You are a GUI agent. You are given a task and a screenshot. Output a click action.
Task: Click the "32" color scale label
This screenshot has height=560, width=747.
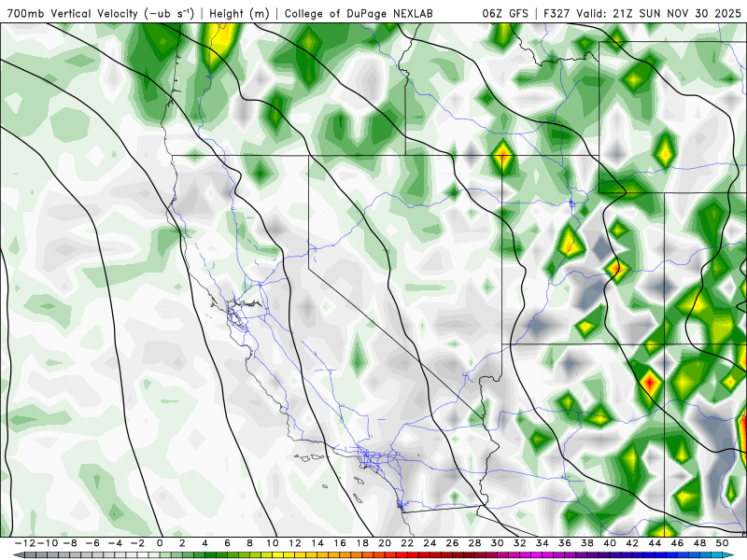(x=520, y=543)
